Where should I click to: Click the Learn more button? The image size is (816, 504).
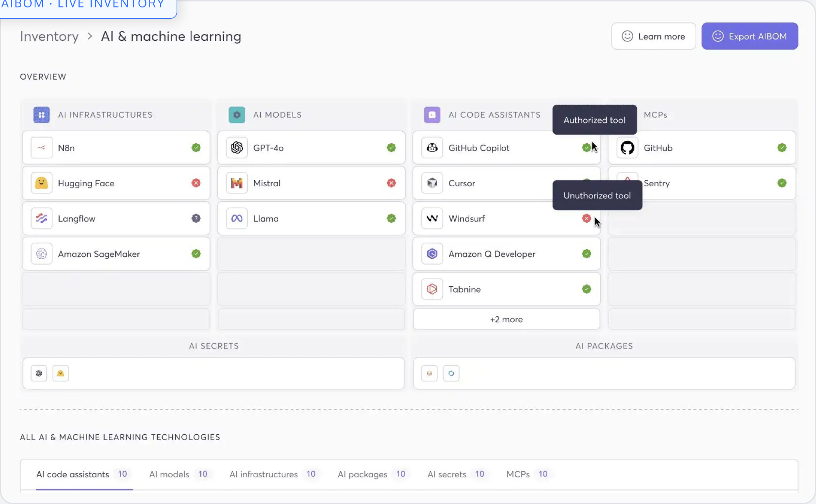click(653, 36)
